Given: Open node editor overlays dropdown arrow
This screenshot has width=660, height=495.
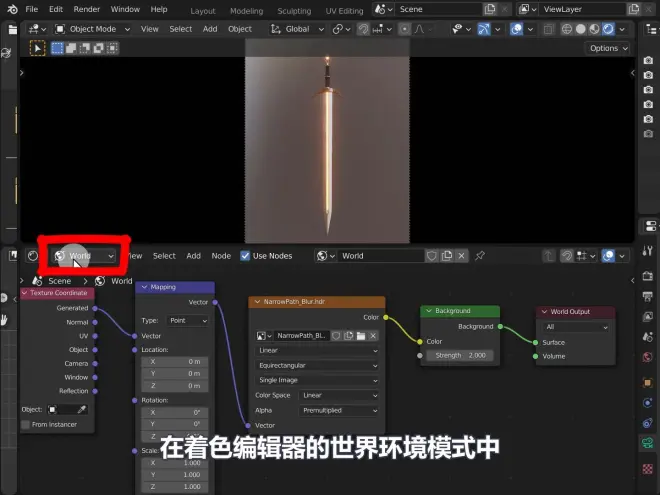Looking at the screenshot, I should point(622,256).
